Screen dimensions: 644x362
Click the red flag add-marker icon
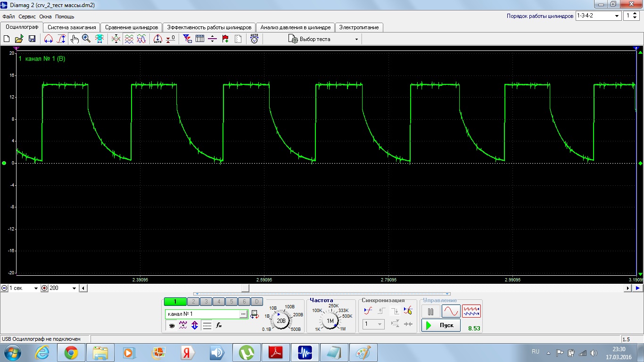[x=225, y=39]
